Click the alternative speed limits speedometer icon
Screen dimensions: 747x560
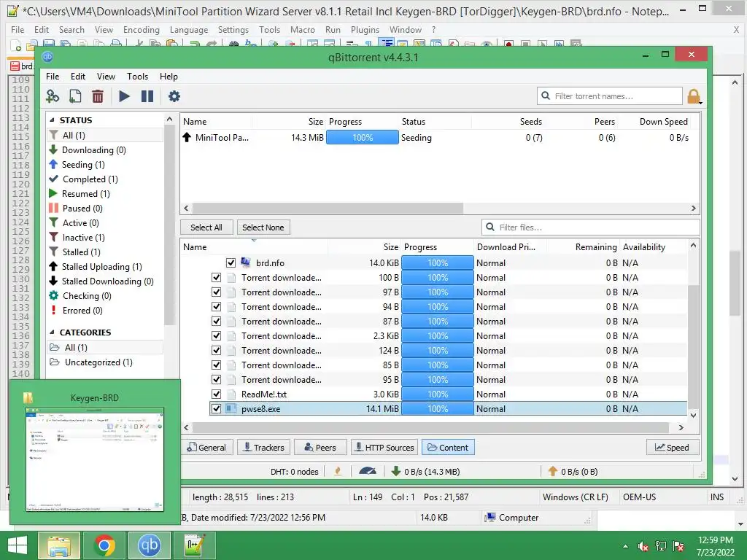[x=368, y=472]
